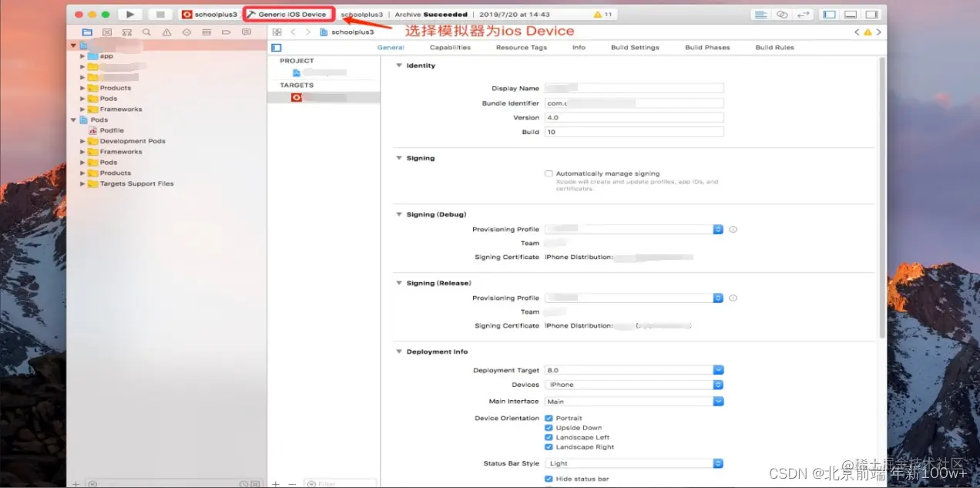This screenshot has width=980, height=488.
Task: Click the Version field showing 4.0
Action: pos(634,118)
